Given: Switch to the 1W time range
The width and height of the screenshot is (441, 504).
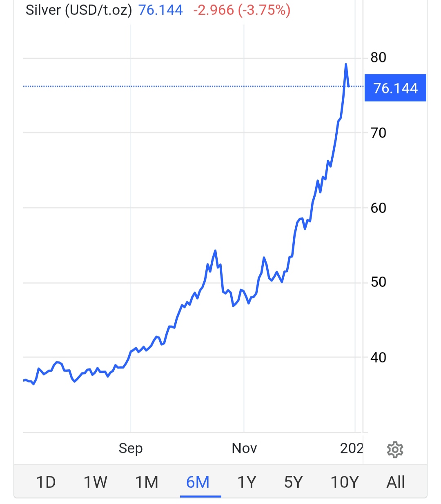Looking at the screenshot, I should (96, 482).
